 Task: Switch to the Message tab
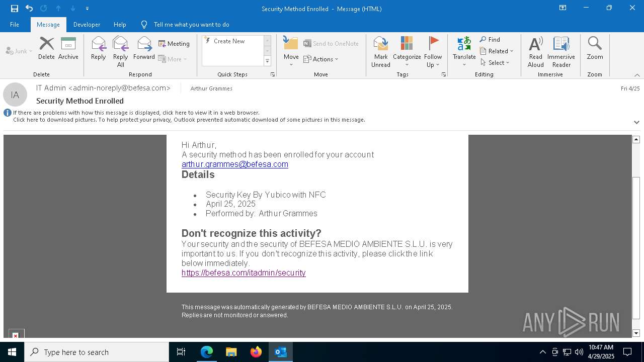tap(48, 24)
